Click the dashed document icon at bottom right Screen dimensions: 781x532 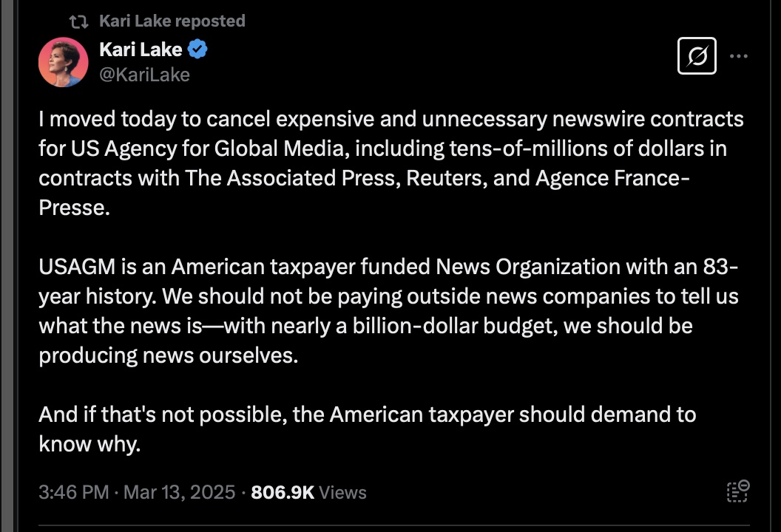(738, 491)
